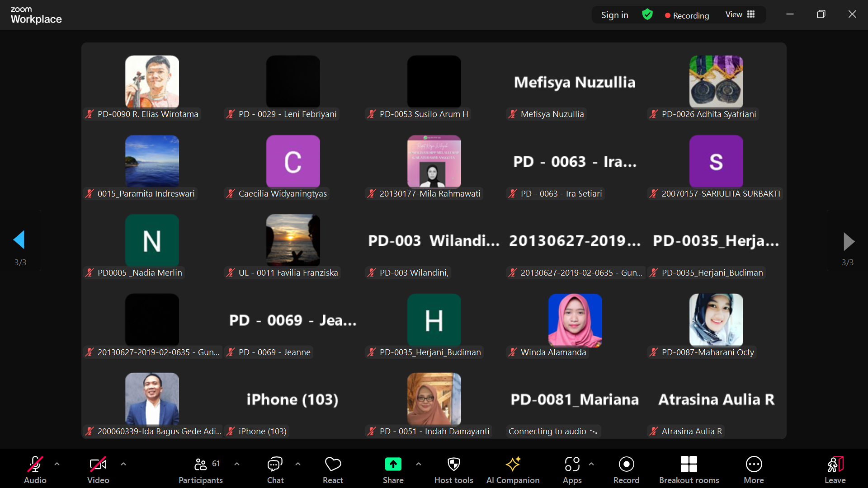Go to previous gallery page

19,240
